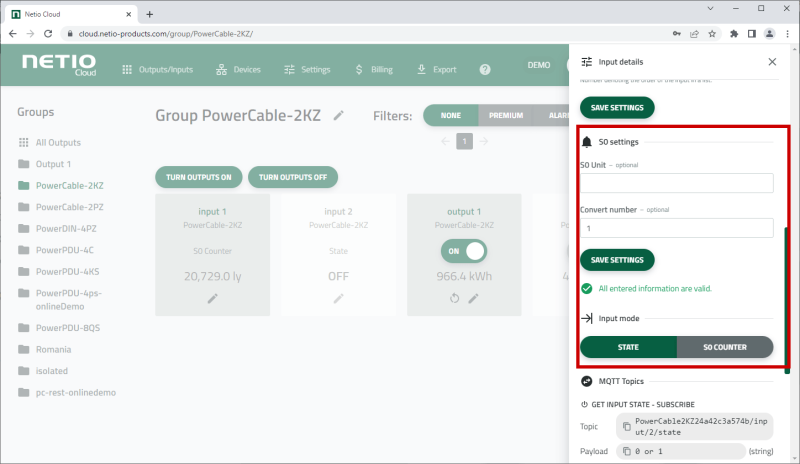Bookmark this page with the star icon
800x464 pixels.
pos(711,33)
